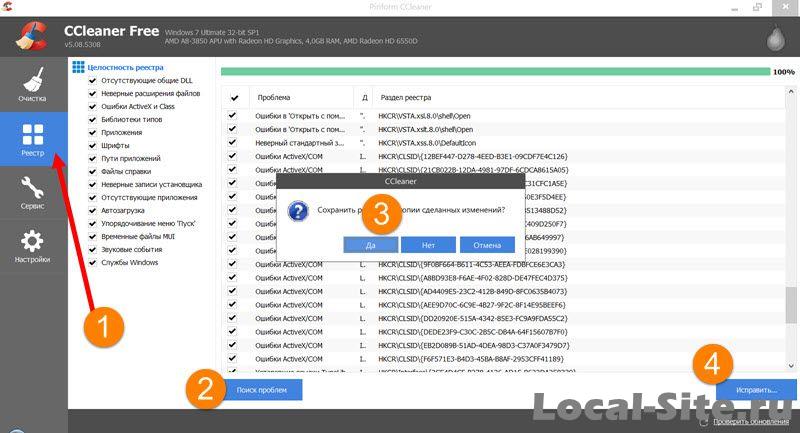Screen dimensions: 800x433
Task: Toggle Упорядочивание меню 'Пуск' checkbox
Action: click(x=92, y=223)
